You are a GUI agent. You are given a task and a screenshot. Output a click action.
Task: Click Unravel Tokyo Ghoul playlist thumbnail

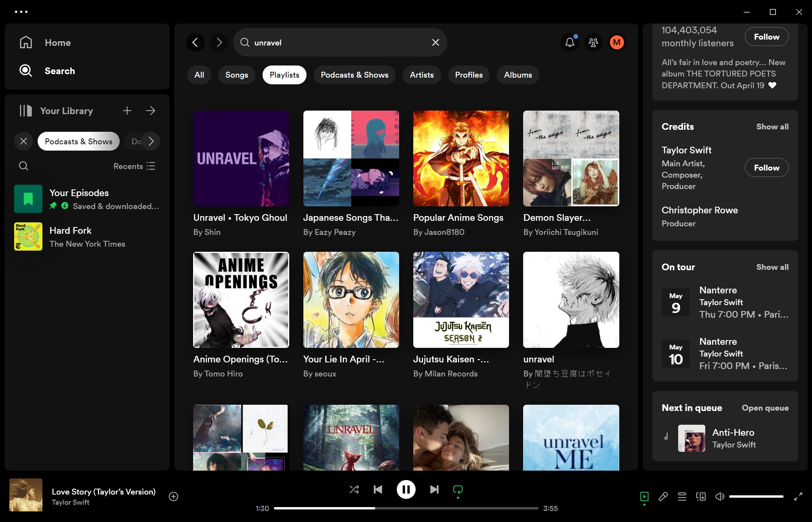click(x=241, y=158)
